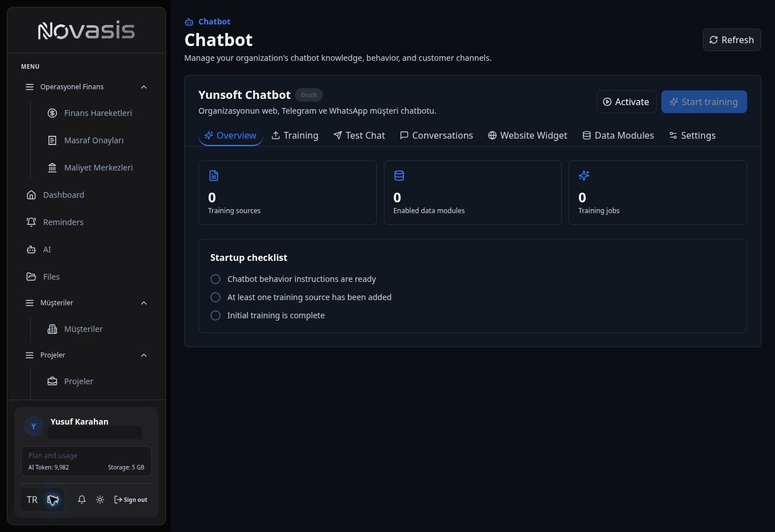
Task: Click the Enabled data modules database icon
Action: pyautogui.click(x=399, y=176)
